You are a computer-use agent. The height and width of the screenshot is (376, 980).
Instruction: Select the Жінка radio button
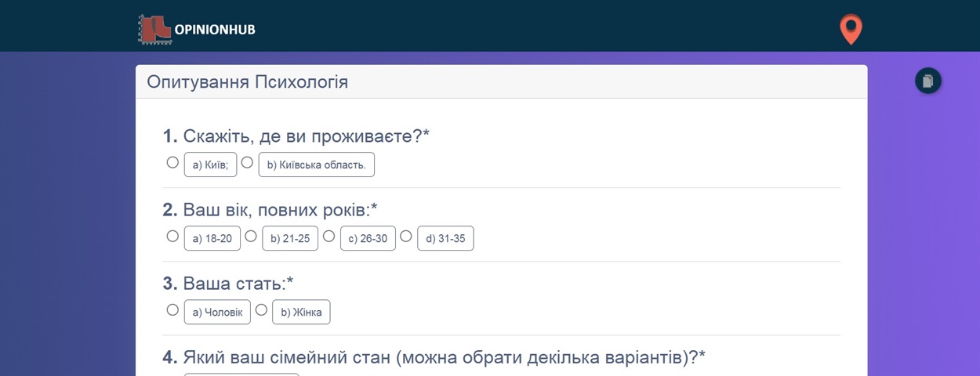point(261,309)
